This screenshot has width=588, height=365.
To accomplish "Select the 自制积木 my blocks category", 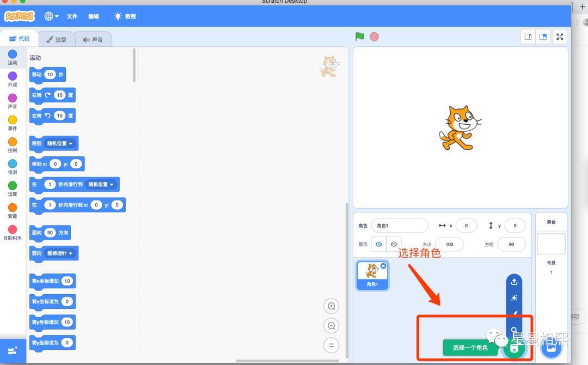I will [x=13, y=233].
